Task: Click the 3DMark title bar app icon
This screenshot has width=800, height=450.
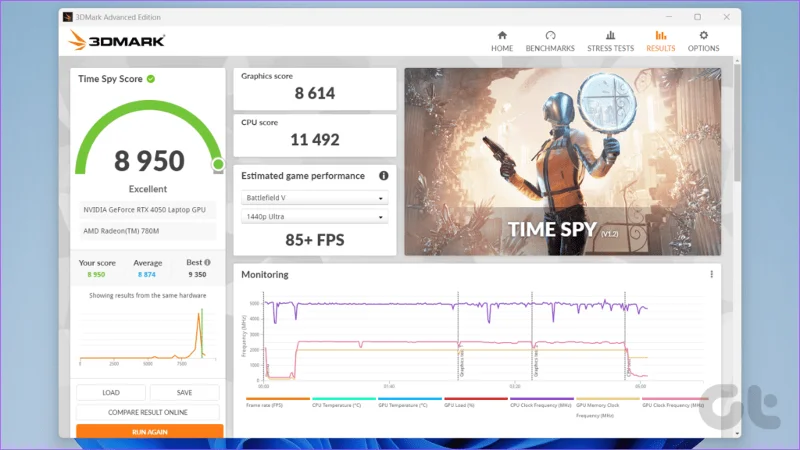Action: point(67,17)
